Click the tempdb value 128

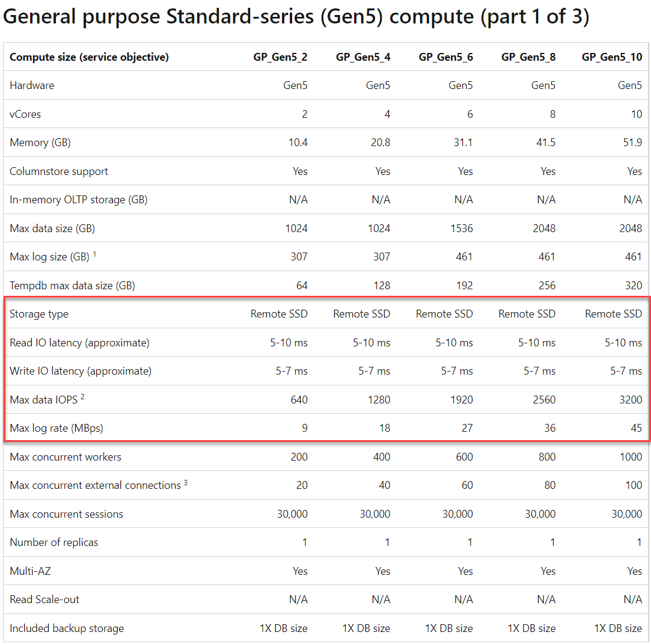(x=382, y=286)
